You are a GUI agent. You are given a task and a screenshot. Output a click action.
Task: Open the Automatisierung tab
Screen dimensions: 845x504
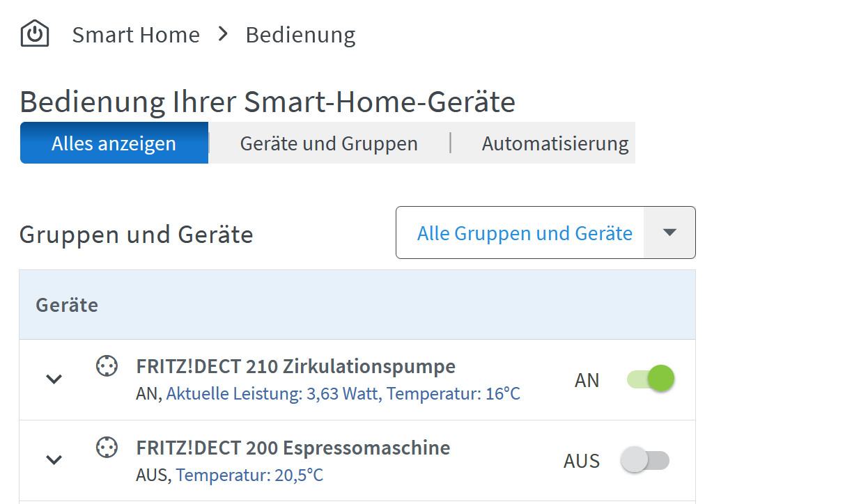pyautogui.click(x=555, y=143)
